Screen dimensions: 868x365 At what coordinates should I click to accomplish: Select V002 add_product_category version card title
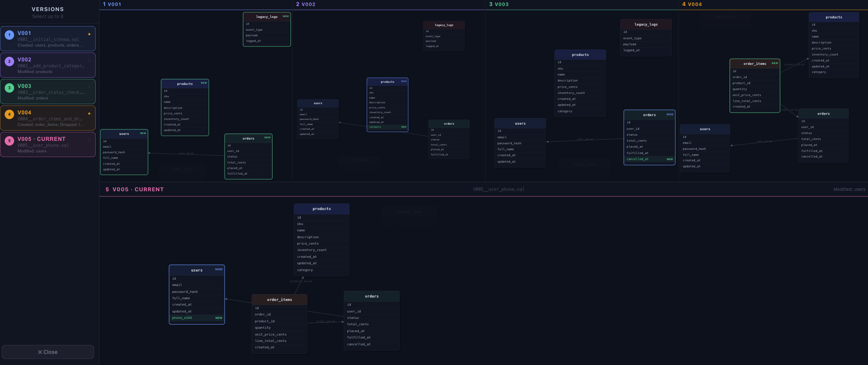pyautogui.click(x=24, y=60)
